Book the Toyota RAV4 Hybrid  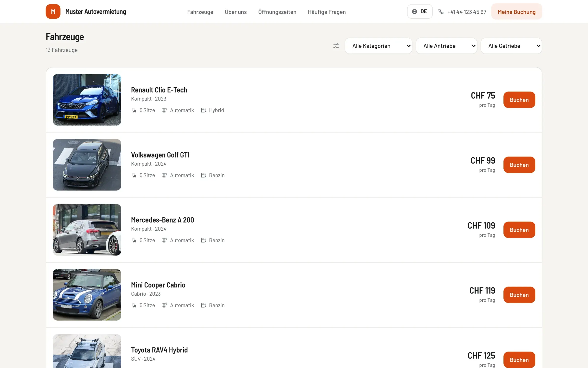[519, 360]
